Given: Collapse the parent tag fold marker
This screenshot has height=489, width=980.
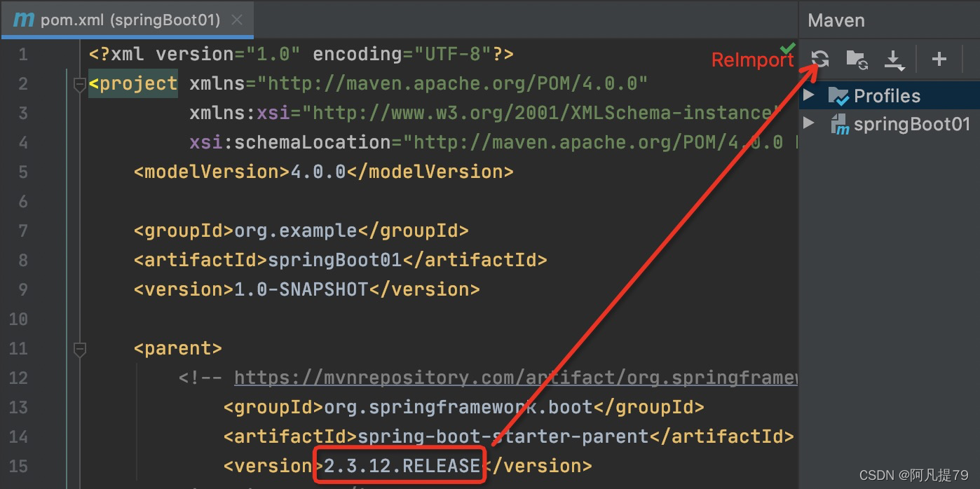Looking at the screenshot, I should pos(79,348).
